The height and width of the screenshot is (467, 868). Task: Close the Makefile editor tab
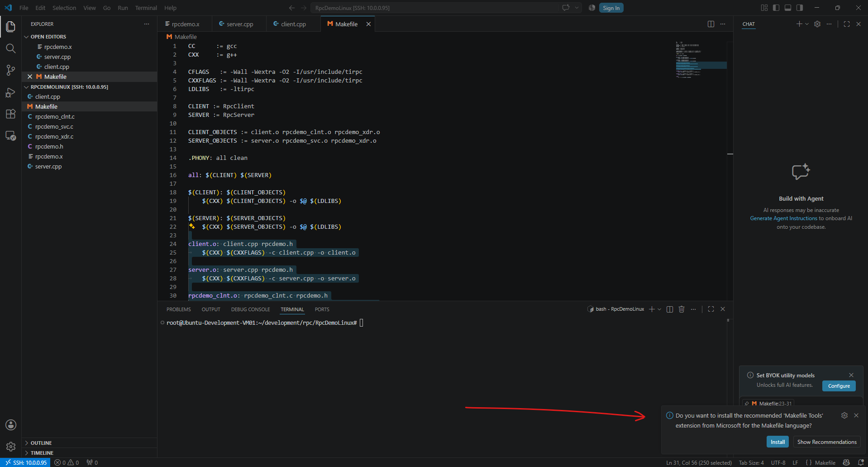(x=368, y=24)
